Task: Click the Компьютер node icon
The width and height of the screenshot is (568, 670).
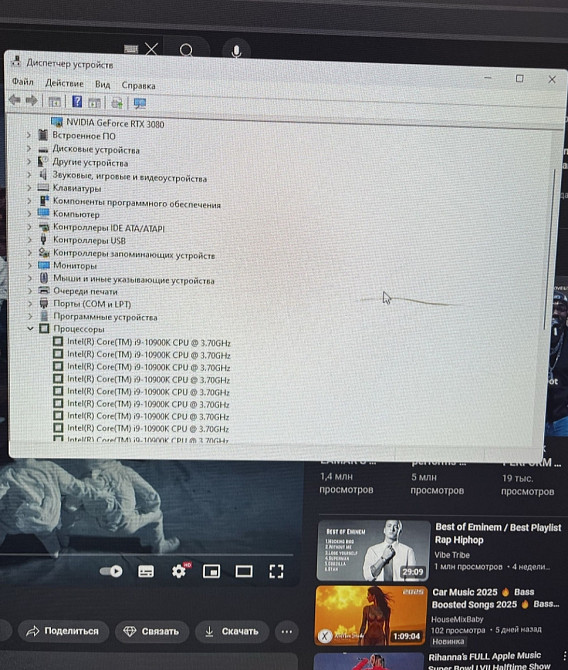Action: (x=43, y=213)
